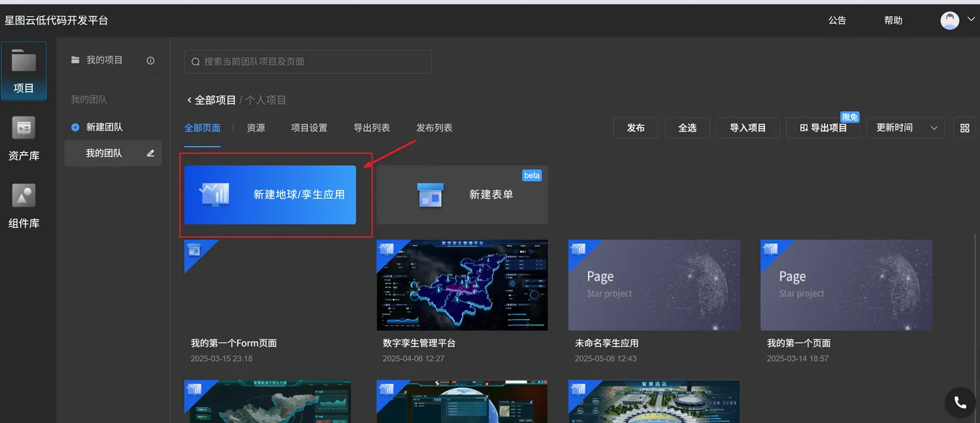Switch to the 资源 tab
Image resolution: width=980 pixels, height=423 pixels.
255,128
